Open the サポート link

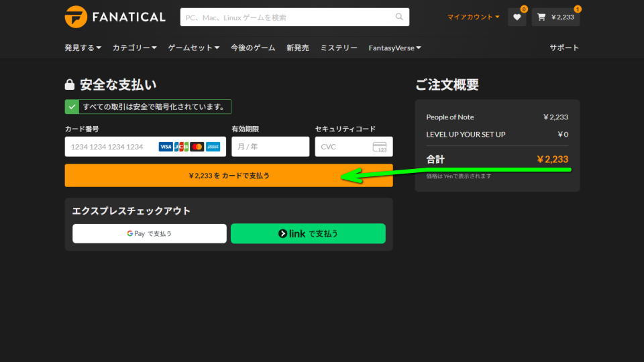coord(563,48)
